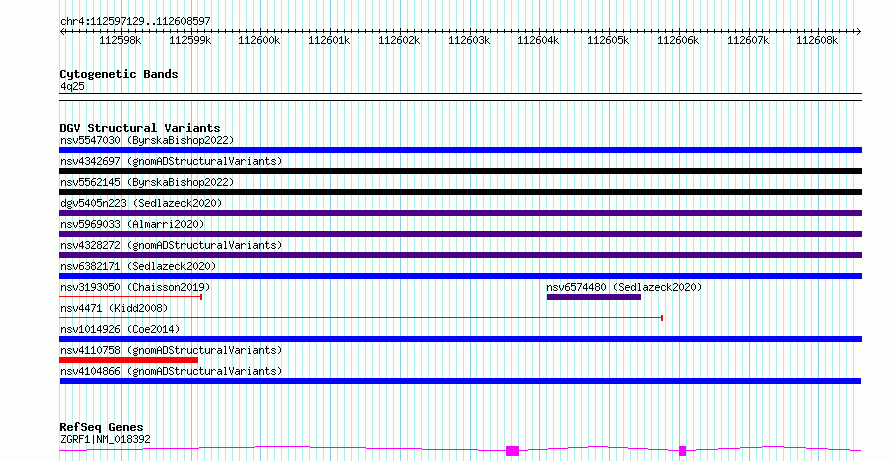Select the purple bar below nsv4328272
The image size is (890, 461).
pyautogui.click(x=460, y=255)
